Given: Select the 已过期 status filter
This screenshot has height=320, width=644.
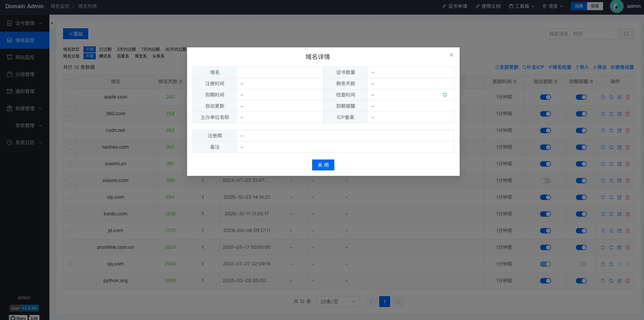Looking at the screenshot, I should [x=105, y=49].
